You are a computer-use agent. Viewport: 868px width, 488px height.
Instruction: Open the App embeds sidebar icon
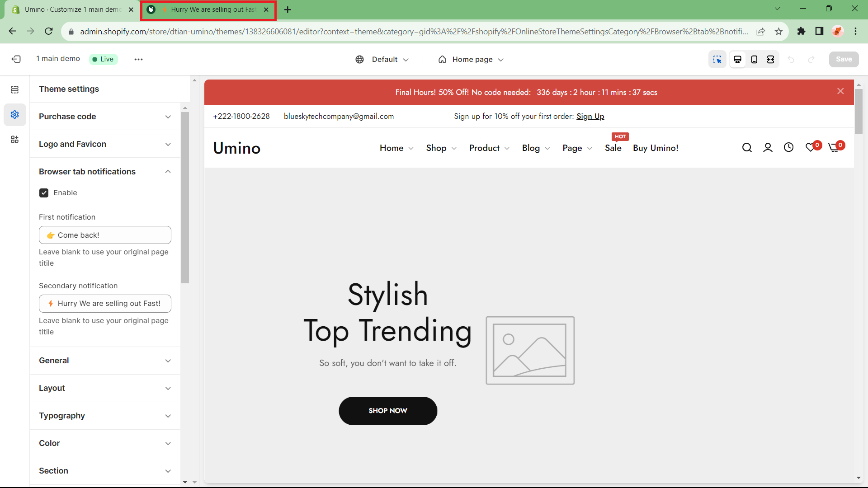pos(15,140)
